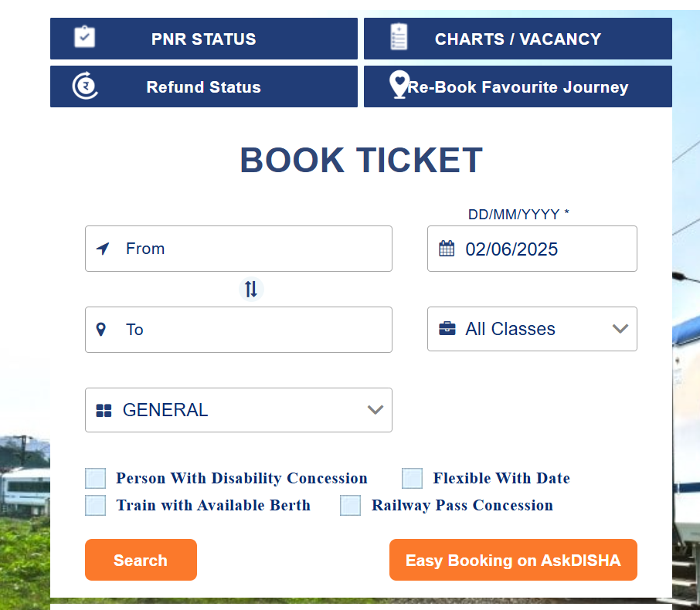700x610 pixels.
Task: Enable Person With Disability Concession checkbox
Action: point(96,479)
